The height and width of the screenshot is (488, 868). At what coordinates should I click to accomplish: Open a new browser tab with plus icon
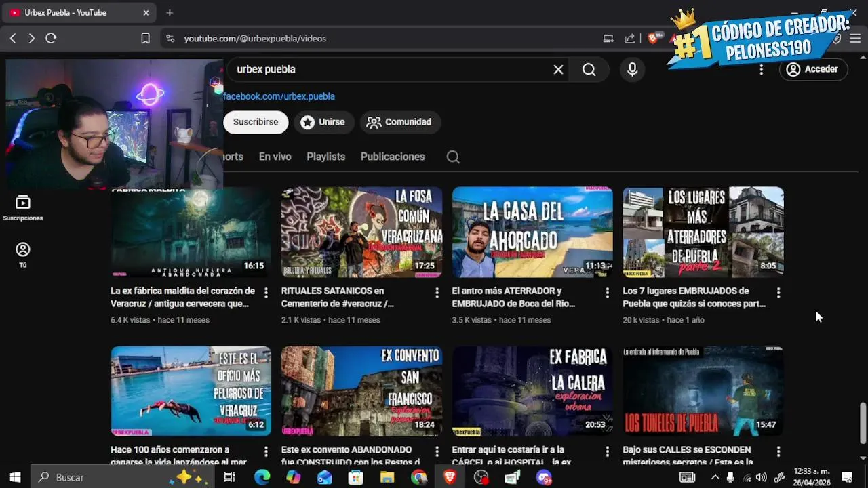pyautogui.click(x=170, y=12)
